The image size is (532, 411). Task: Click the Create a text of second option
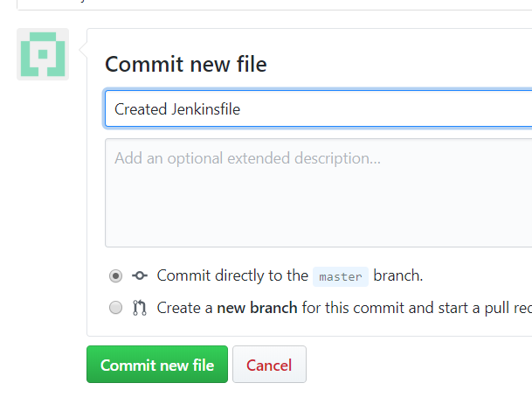pos(184,308)
